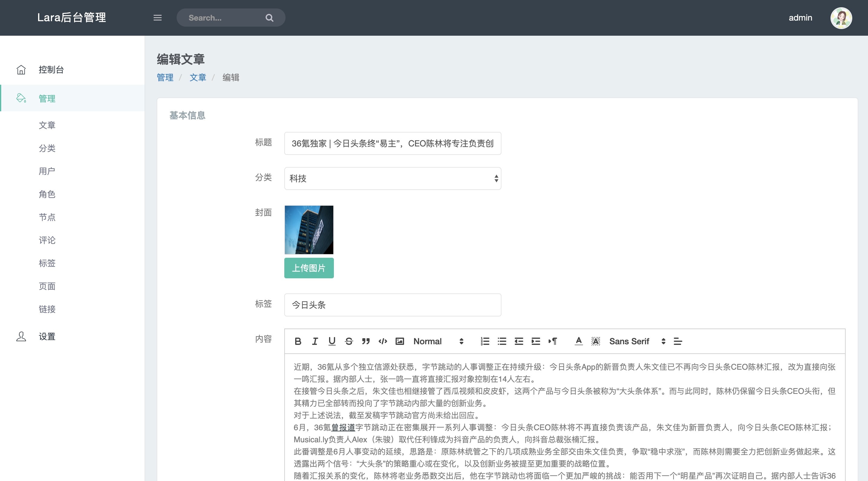Insert a blockquote with quote icon
868x481 pixels.
[x=366, y=341]
